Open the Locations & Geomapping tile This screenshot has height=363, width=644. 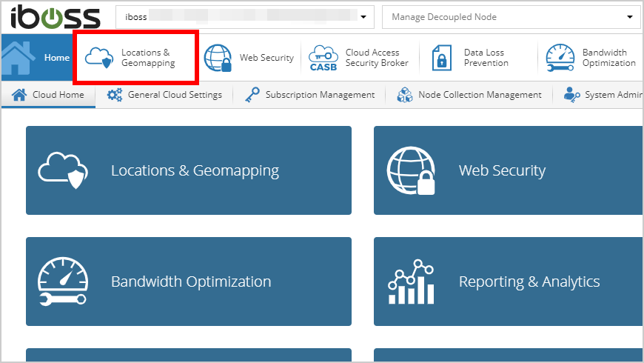coord(189,170)
